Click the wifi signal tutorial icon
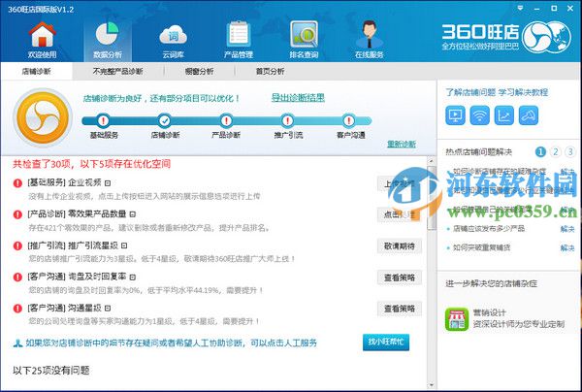The image size is (582, 392). tap(479, 115)
